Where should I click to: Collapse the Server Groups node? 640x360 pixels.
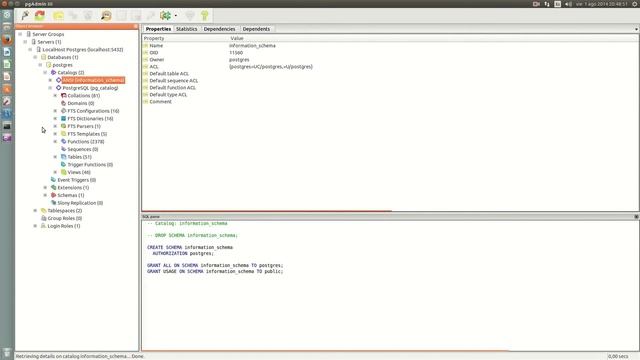click(20, 34)
